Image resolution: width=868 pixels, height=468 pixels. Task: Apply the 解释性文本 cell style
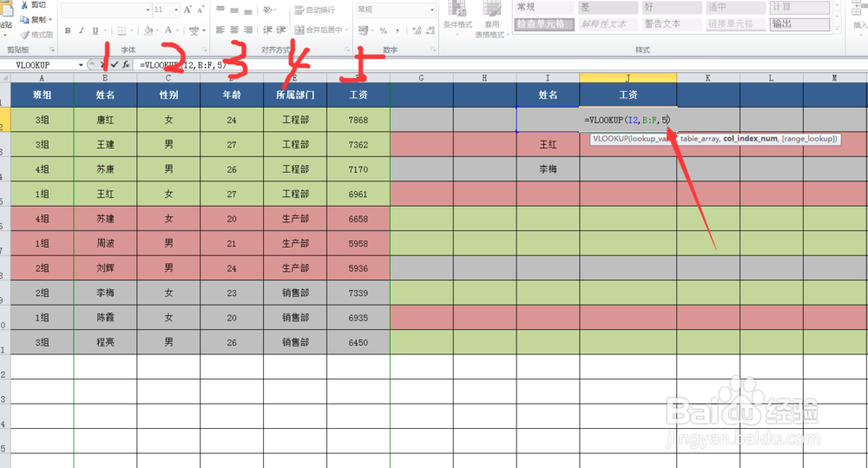(x=608, y=24)
